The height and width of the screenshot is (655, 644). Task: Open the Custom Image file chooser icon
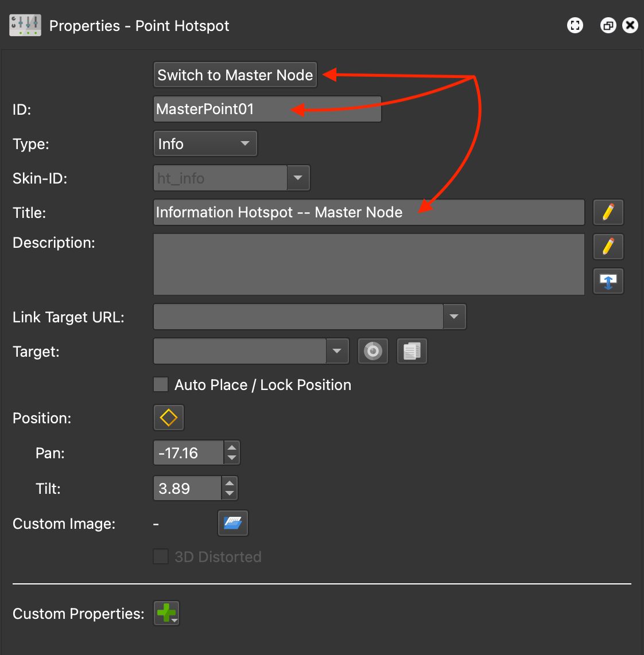click(232, 523)
